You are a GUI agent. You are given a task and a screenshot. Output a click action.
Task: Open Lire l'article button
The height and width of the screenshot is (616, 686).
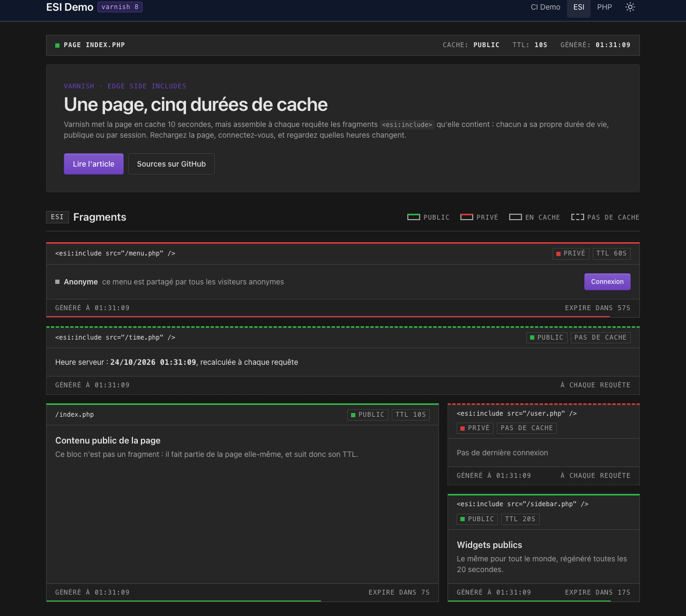(94, 164)
